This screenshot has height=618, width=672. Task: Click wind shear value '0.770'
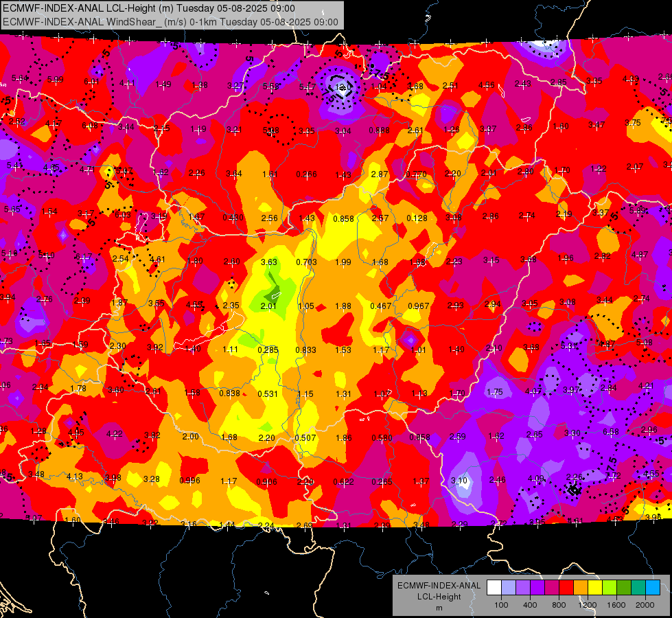click(x=416, y=174)
